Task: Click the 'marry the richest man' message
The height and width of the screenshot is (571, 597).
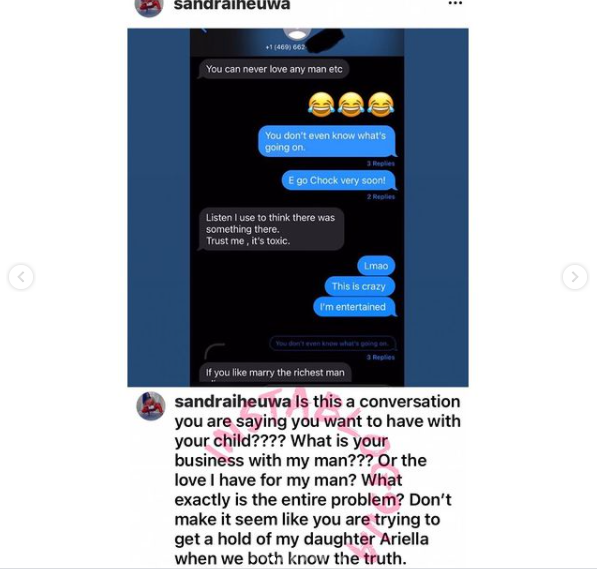Action: coord(275,375)
